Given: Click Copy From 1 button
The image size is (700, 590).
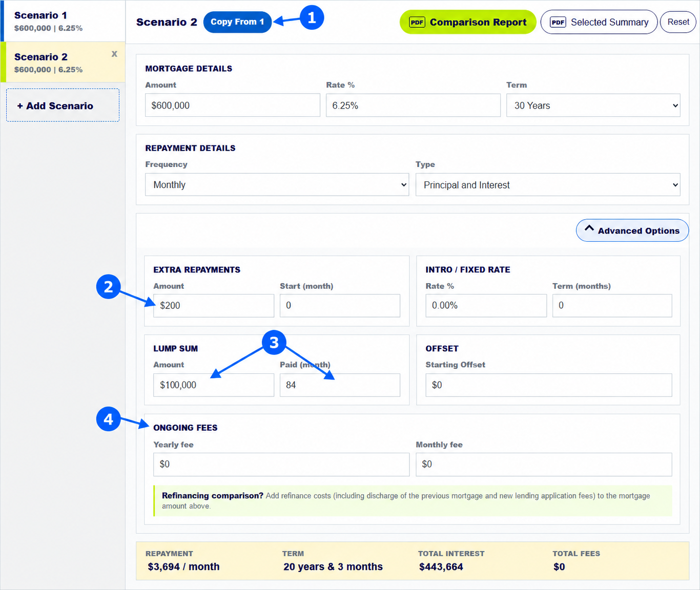Looking at the screenshot, I should pos(237,22).
